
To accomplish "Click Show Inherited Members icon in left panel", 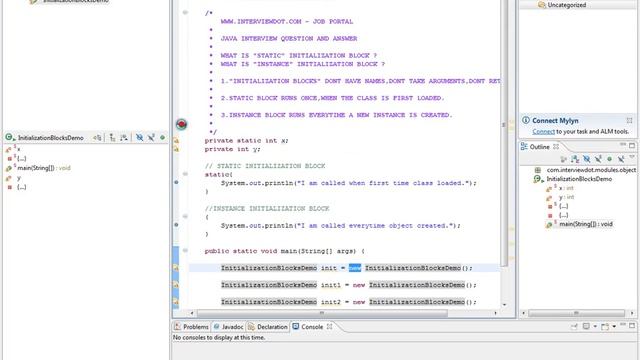I will point(112,138).
